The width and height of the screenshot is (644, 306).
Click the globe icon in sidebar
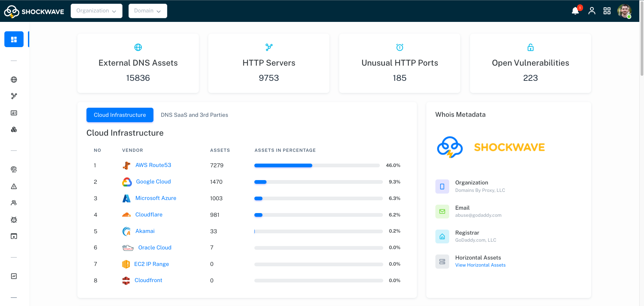tap(14, 80)
